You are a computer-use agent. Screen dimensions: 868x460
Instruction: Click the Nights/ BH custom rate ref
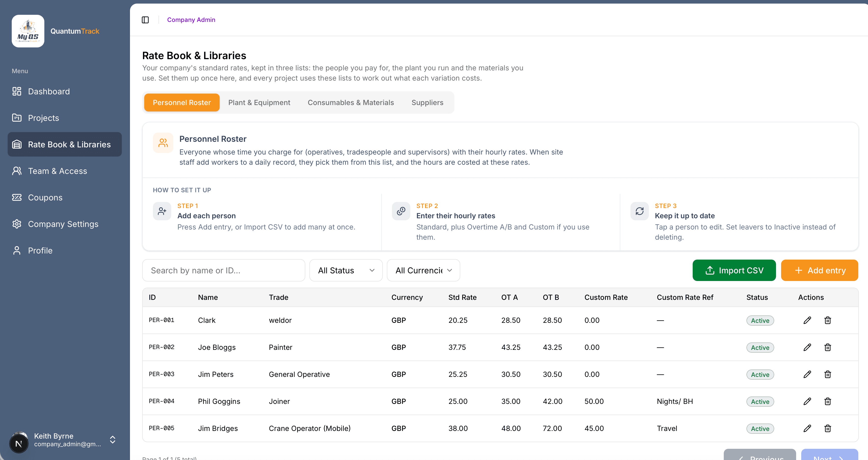pos(675,401)
